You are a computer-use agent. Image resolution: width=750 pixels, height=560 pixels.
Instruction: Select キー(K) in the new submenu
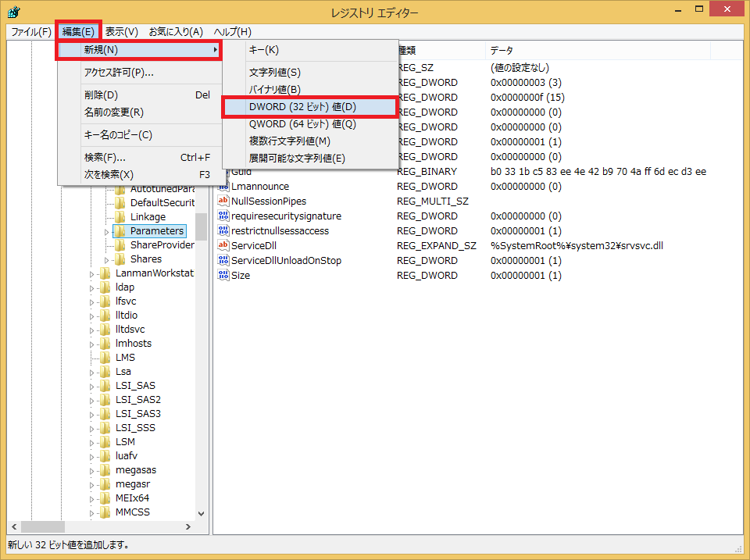263,50
